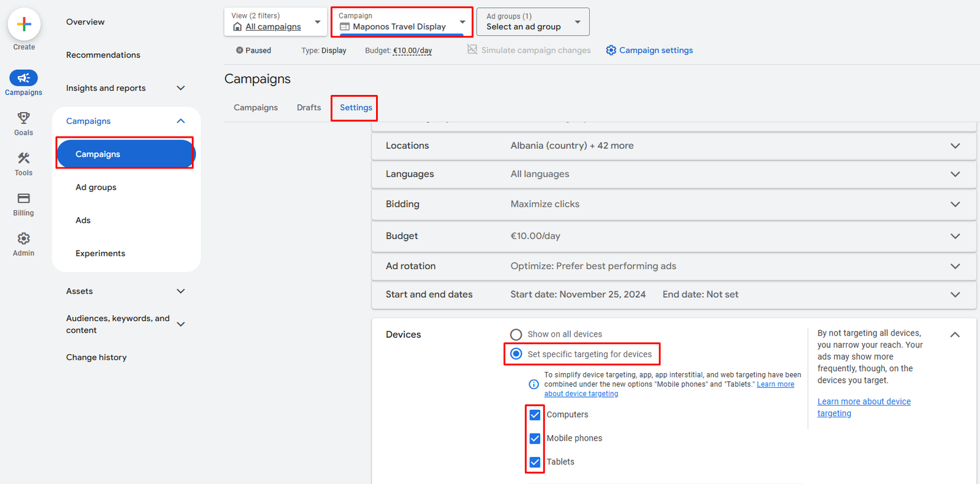The height and width of the screenshot is (484, 980).
Task: Click All languages value
Action: point(540,174)
